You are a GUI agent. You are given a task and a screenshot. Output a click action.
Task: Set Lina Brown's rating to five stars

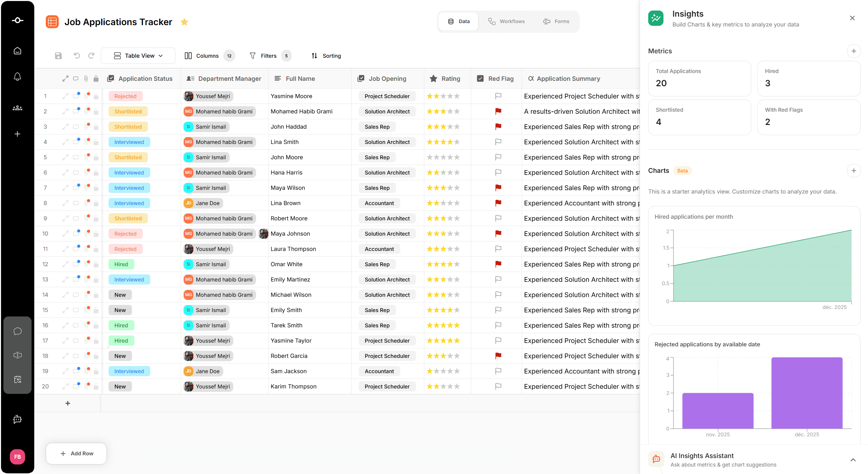point(457,203)
